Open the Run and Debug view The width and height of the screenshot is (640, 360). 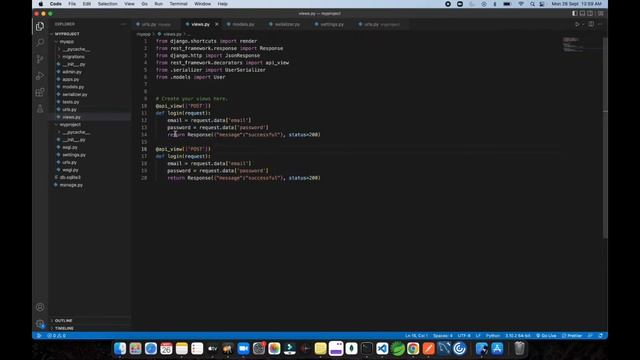[x=40, y=76]
